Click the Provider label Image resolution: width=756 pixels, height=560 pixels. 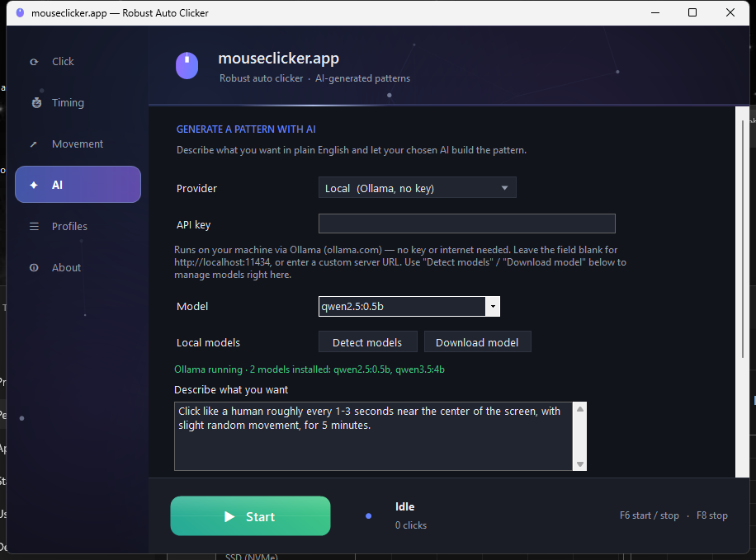196,188
